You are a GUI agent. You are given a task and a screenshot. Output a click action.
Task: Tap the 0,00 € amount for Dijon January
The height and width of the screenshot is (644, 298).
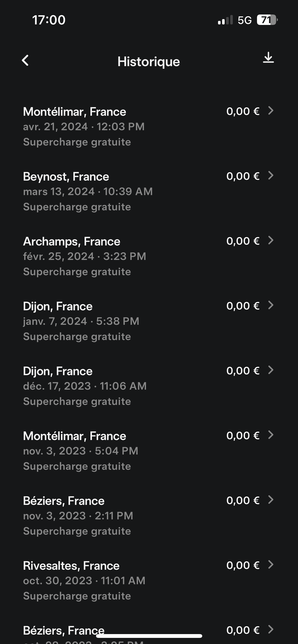[x=243, y=306]
